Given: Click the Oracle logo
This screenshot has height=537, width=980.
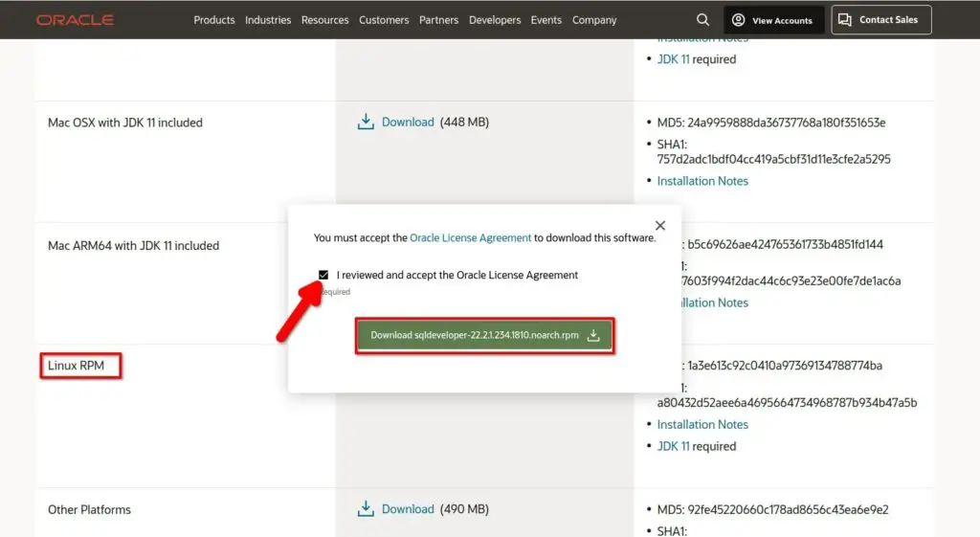Looking at the screenshot, I should tap(75, 20).
